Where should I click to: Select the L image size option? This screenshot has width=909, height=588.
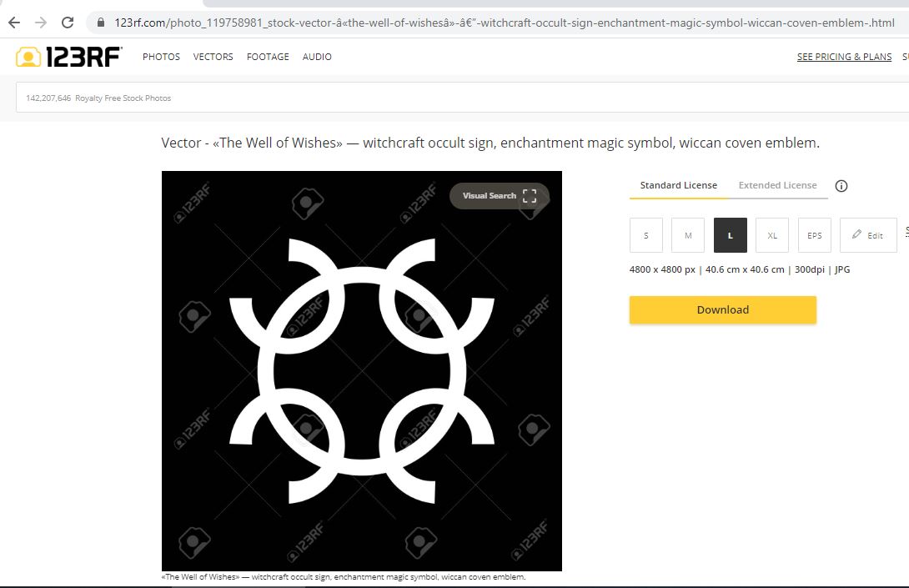tap(731, 235)
